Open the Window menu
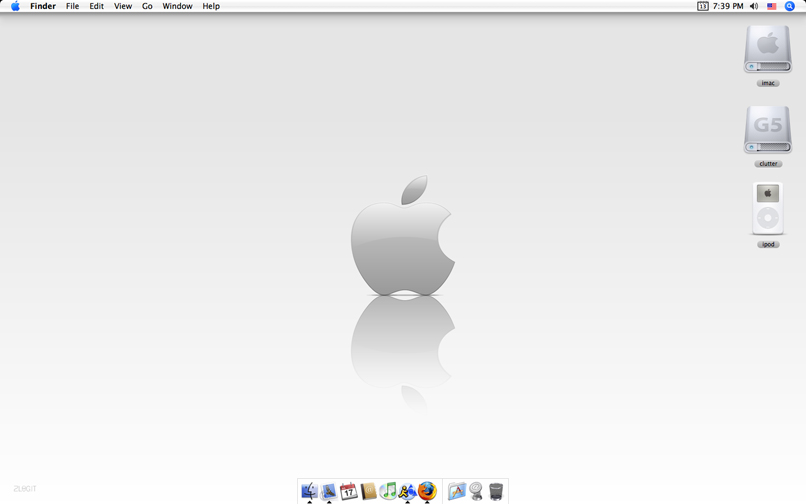The width and height of the screenshot is (806, 504). click(x=177, y=6)
